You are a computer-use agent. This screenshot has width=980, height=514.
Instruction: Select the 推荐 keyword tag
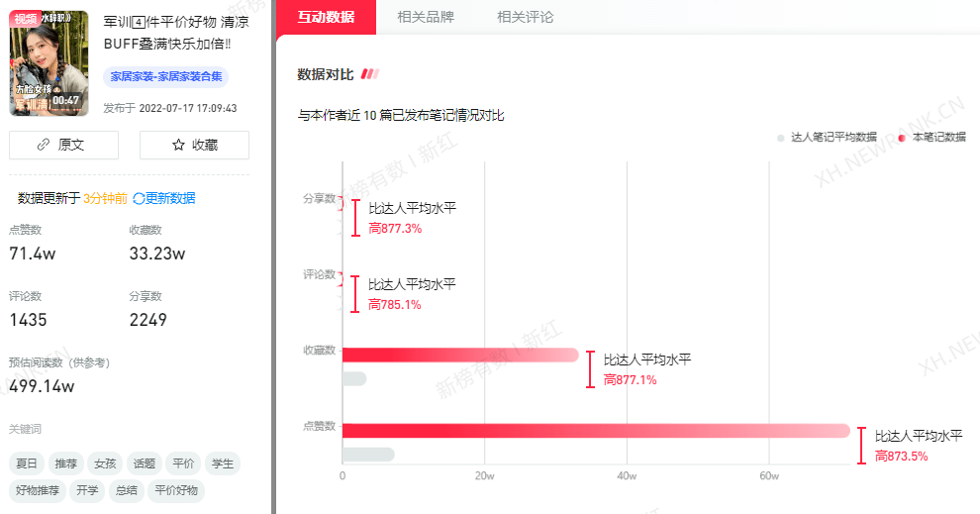pyautogui.click(x=65, y=463)
